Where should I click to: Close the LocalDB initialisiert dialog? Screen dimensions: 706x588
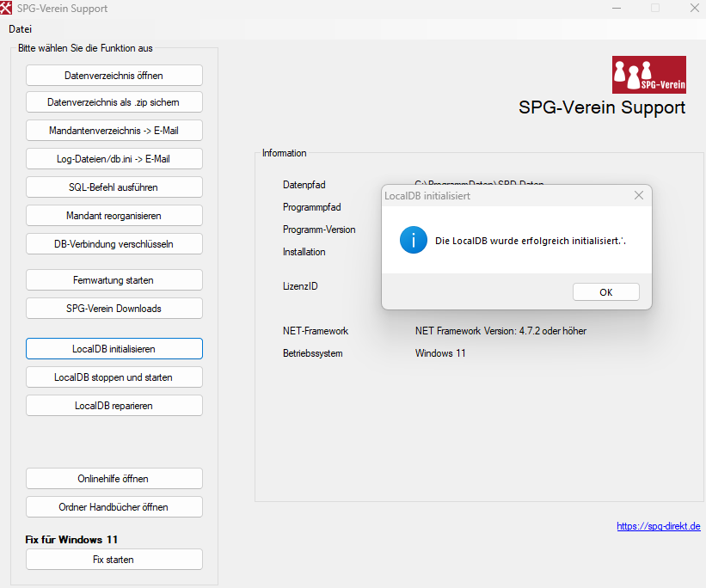tap(639, 195)
